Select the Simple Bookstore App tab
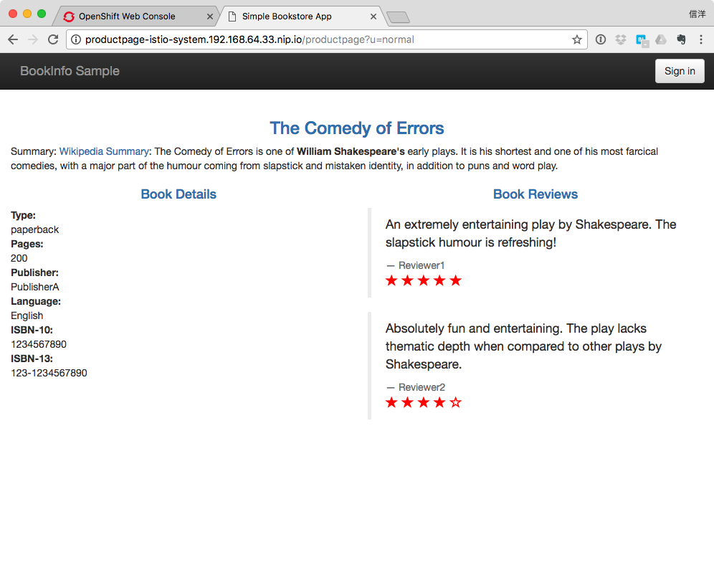The width and height of the screenshot is (714, 588). (x=300, y=16)
